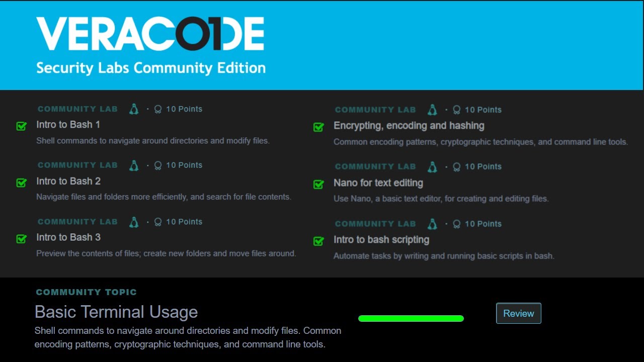Click description 'Navigate files and folders more efficiently'
This screenshot has width=644, height=362.
coord(164,197)
